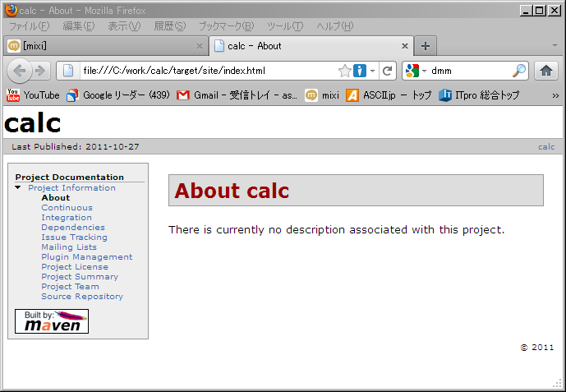Click the Last Published date text
This screenshot has width=566, height=392.
75,146
